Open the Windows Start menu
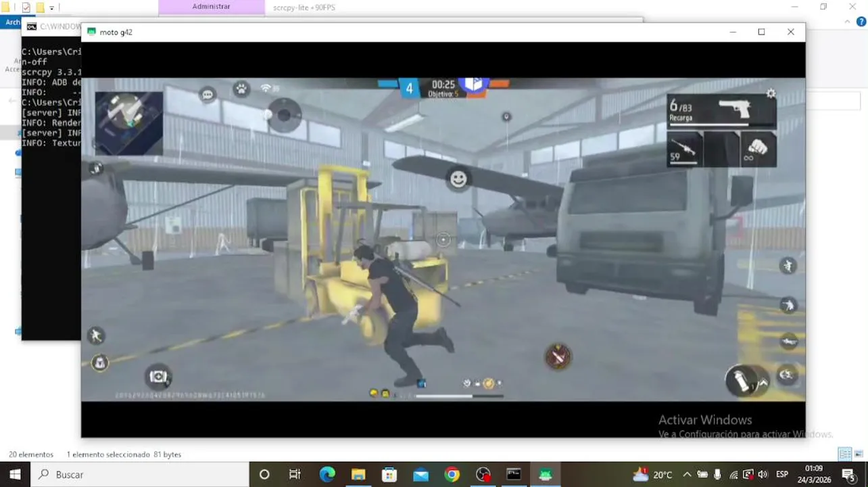Screen dimensions: 868x487 [x=15, y=475]
